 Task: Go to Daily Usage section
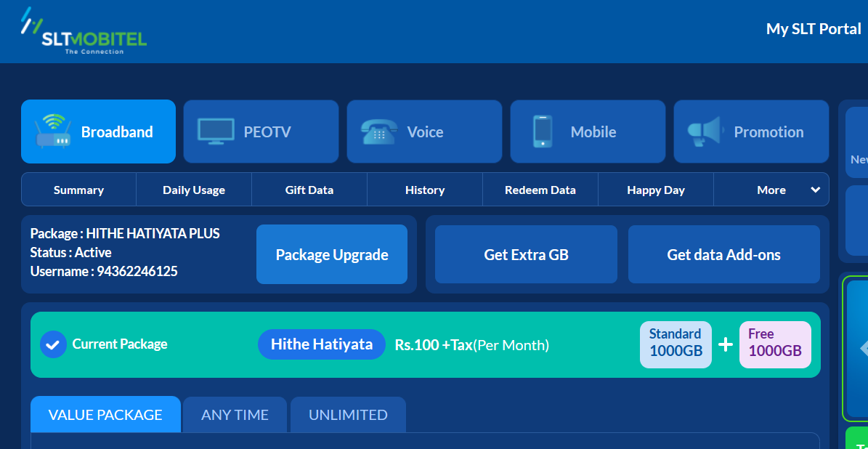point(194,190)
